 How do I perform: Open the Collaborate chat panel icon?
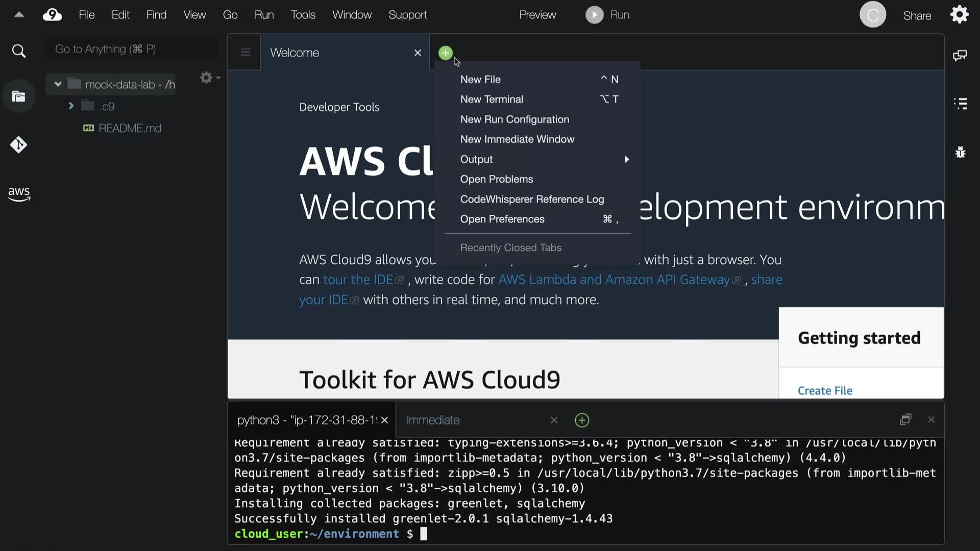(960, 55)
